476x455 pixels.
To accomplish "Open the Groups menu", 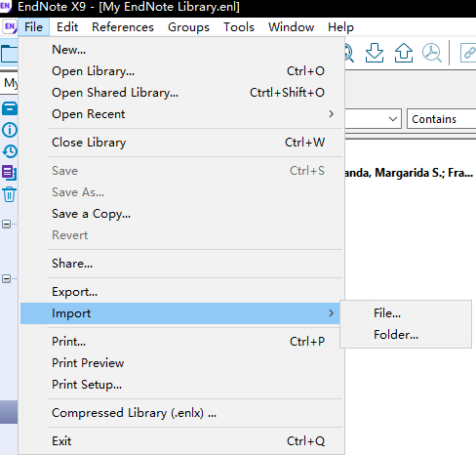I will coord(188,27).
